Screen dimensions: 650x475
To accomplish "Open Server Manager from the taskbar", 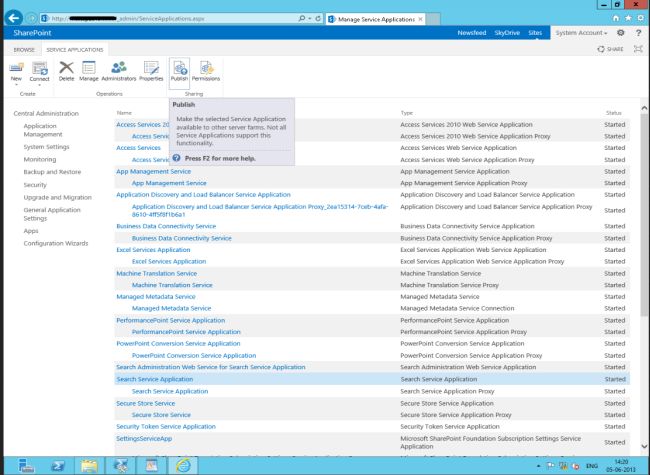I will coord(27,465).
